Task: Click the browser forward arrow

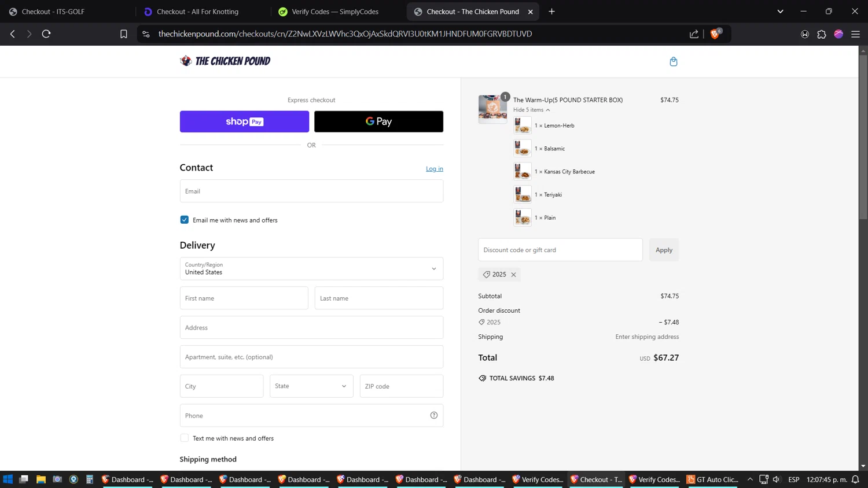Action: click(29, 34)
